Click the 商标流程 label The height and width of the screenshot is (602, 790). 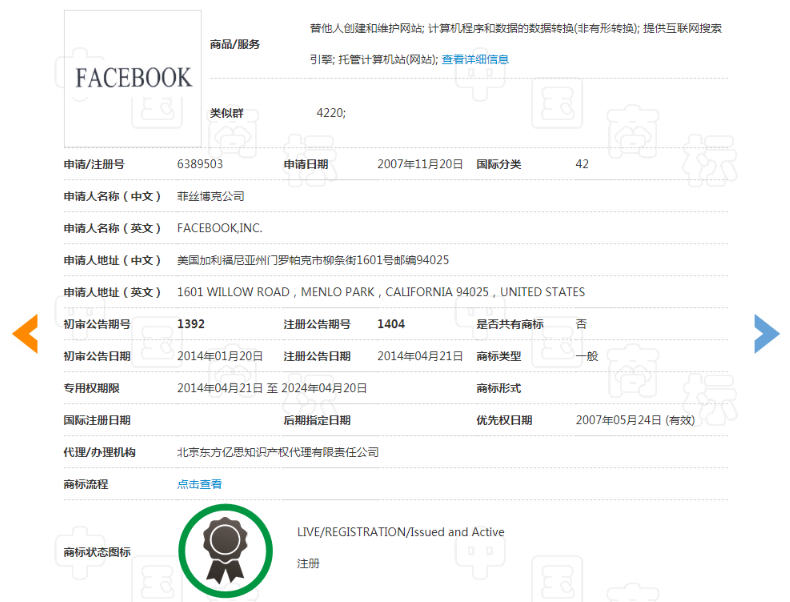click(86, 484)
